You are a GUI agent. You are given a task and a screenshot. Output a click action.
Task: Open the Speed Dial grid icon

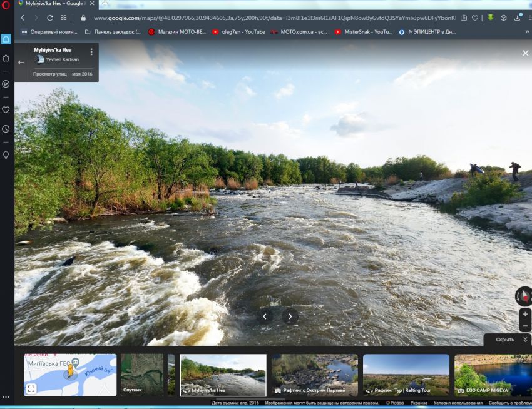tap(63, 18)
